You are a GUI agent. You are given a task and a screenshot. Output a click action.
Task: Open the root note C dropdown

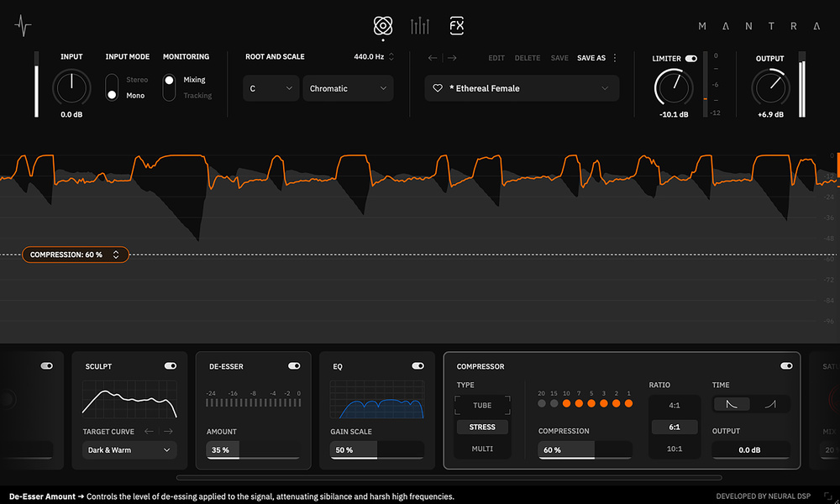pyautogui.click(x=270, y=88)
